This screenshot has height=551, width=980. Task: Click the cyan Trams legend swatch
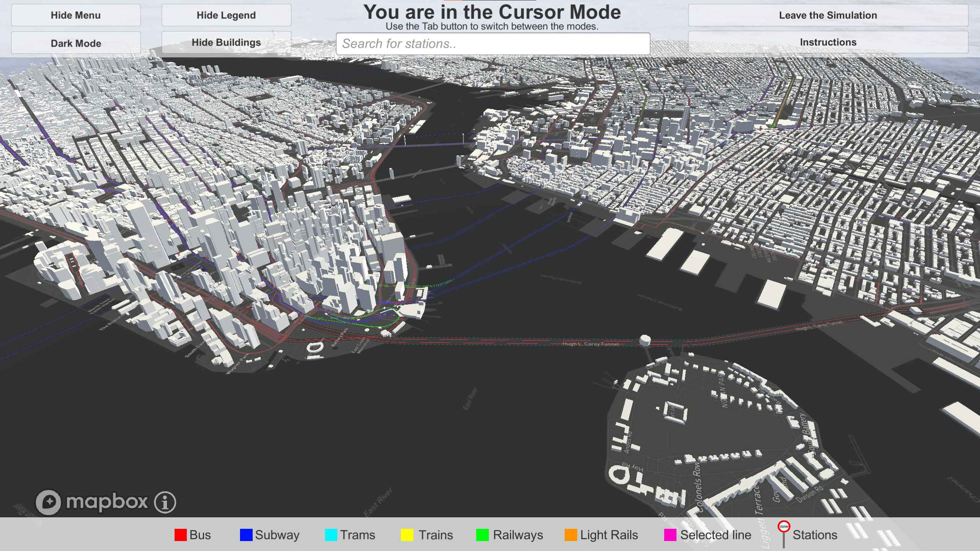(x=331, y=535)
